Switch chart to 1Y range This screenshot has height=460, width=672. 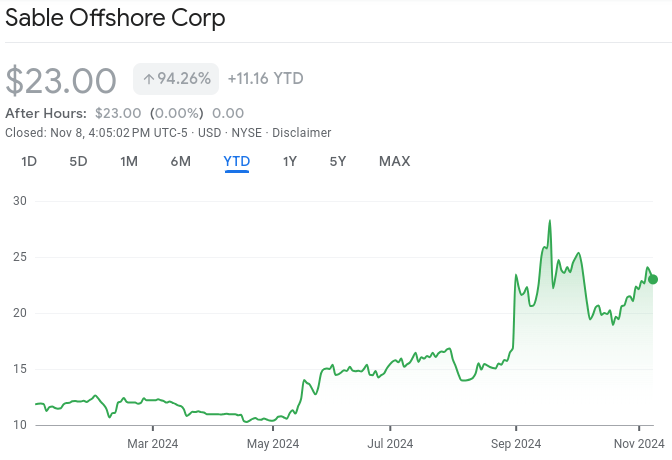click(290, 161)
